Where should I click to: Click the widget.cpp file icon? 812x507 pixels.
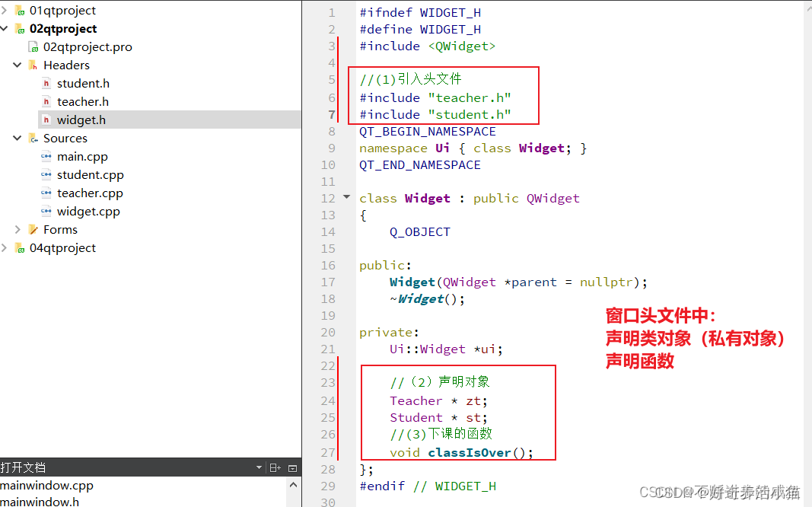pos(47,211)
